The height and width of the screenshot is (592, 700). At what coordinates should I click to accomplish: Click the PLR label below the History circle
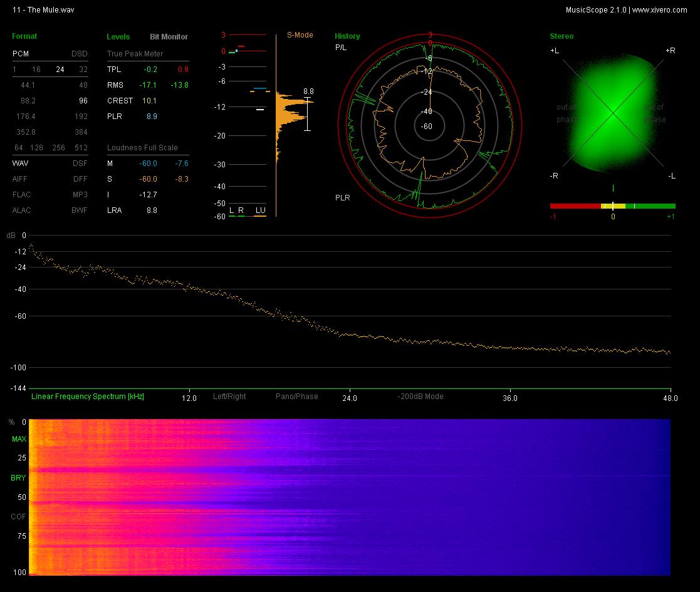click(x=342, y=197)
